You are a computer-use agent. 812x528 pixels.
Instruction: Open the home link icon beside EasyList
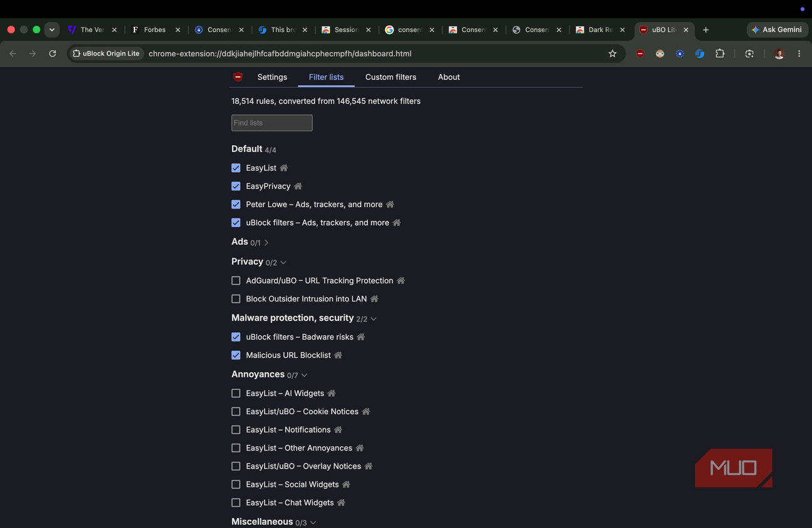click(284, 168)
